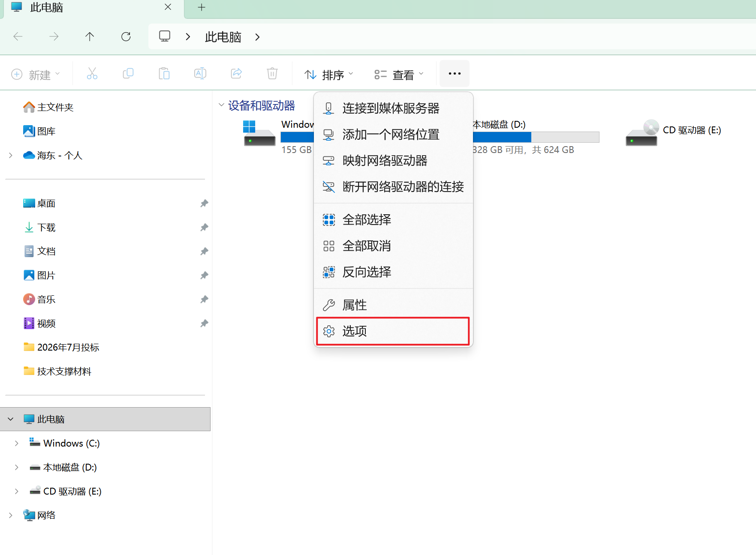The width and height of the screenshot is (756, 555).
Task: Expand CD 驱动器 (E:) in the tree
Action: (x=17, y=491)
